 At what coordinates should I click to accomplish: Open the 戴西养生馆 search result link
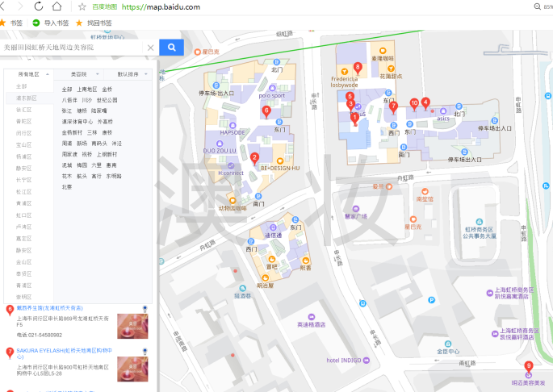48,308
